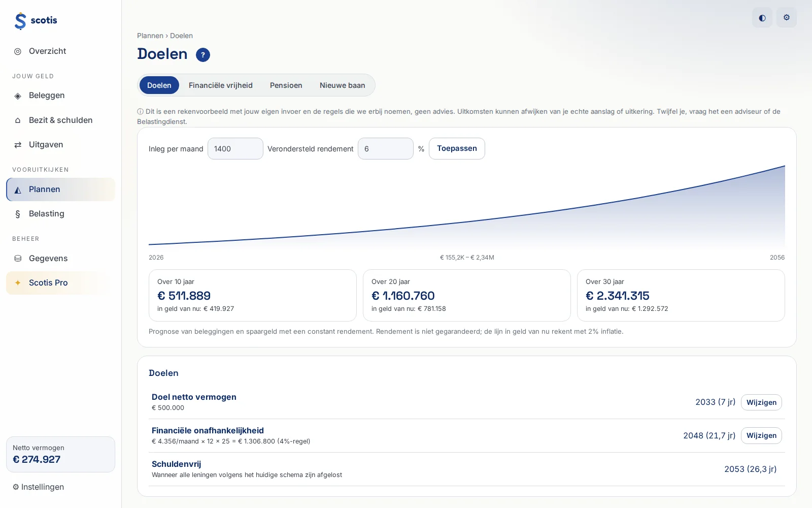Click Wijzigen for Financiële onafhankelijkheid
The width and height of the screenshot is (812, 508).
point(761,435)
